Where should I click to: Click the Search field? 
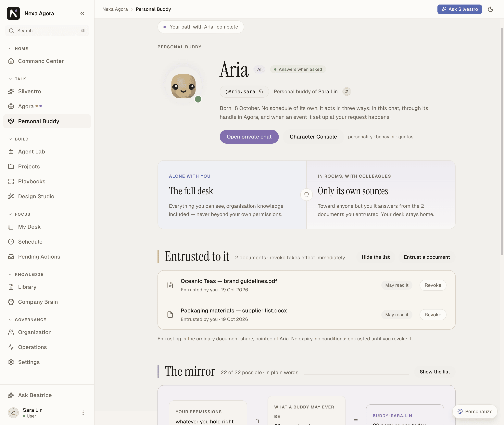47,31
